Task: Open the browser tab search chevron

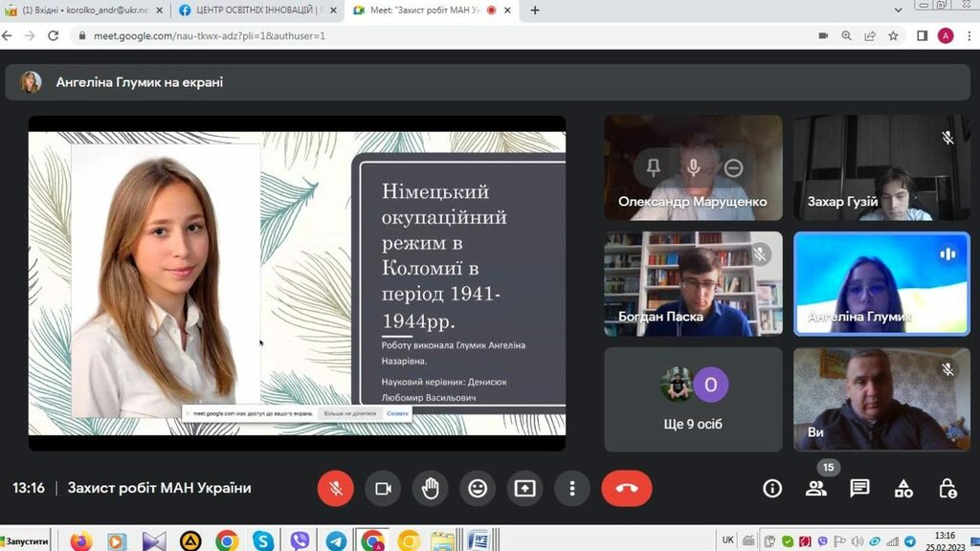Action: [x=899, y=11]
